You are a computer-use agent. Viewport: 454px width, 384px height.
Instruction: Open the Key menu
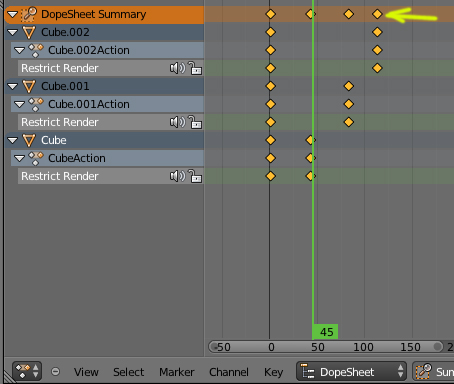(x=273, y=372)
